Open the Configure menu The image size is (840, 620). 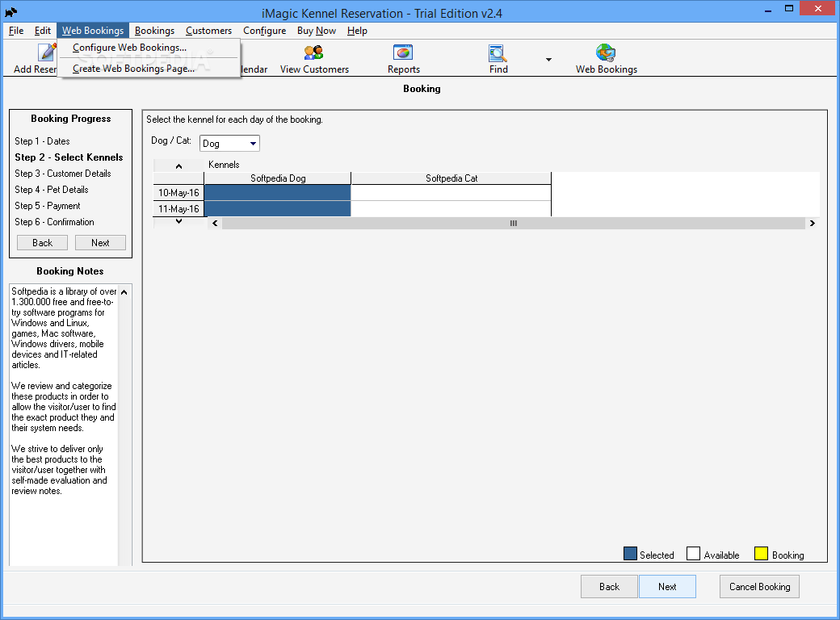click(265, 31)
